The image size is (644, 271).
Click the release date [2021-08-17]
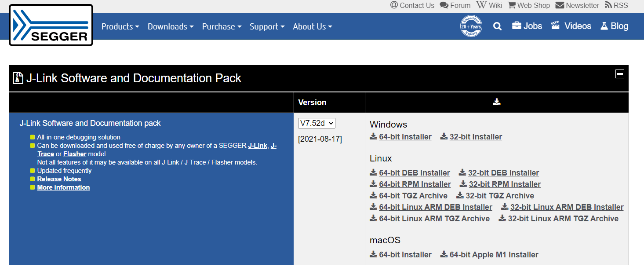[320, 139]
